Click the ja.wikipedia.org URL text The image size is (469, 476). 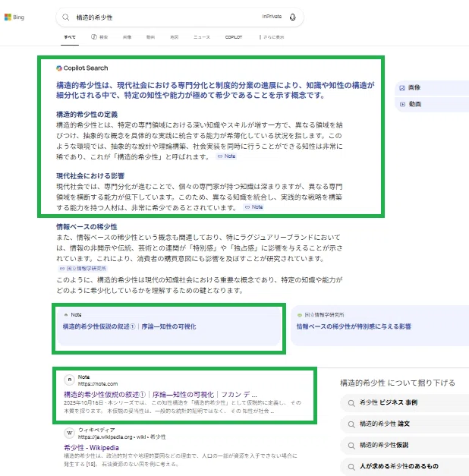coord(121,437)
